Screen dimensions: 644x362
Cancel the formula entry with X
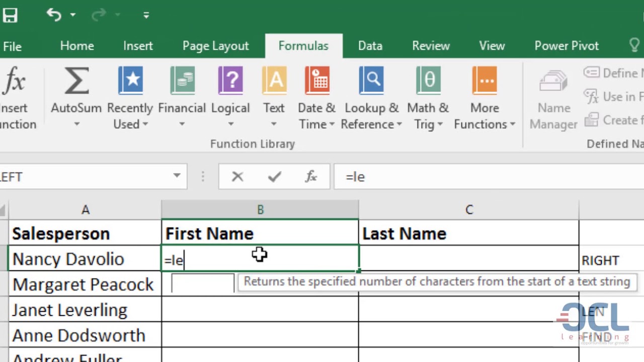coord(237,176)
